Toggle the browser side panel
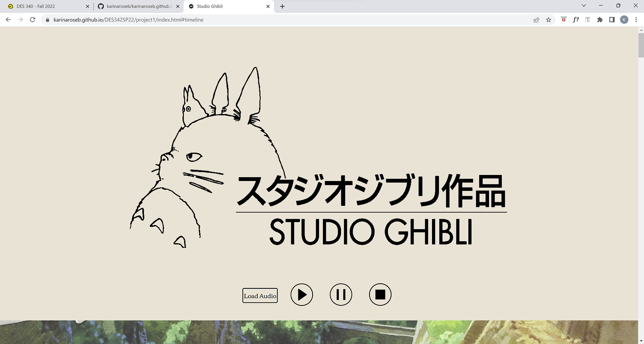 click(x=612, y=20)
